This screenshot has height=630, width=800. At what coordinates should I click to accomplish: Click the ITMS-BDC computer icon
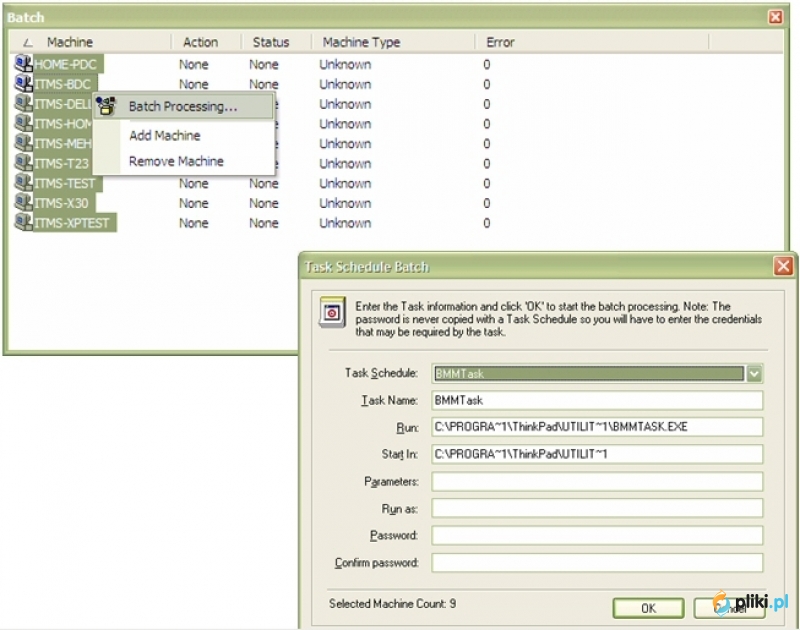[x=23, y=84]
